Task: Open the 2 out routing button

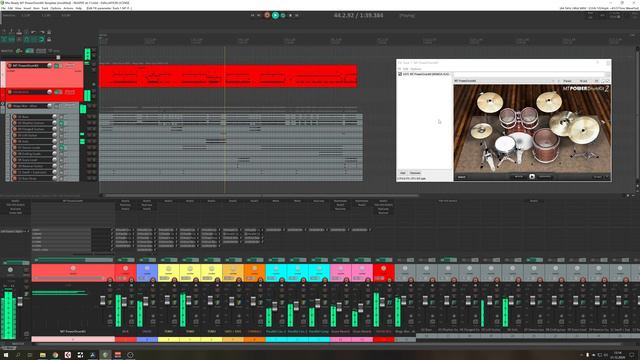Action: (x=584, y=81)
